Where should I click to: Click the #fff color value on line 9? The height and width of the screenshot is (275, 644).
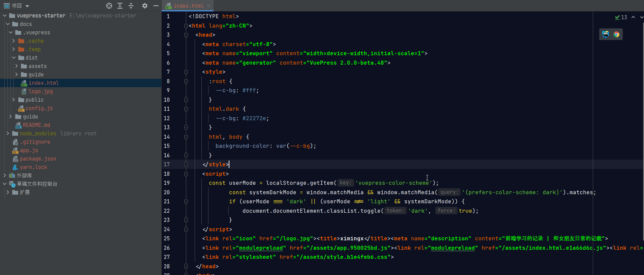tap(249, 90)
